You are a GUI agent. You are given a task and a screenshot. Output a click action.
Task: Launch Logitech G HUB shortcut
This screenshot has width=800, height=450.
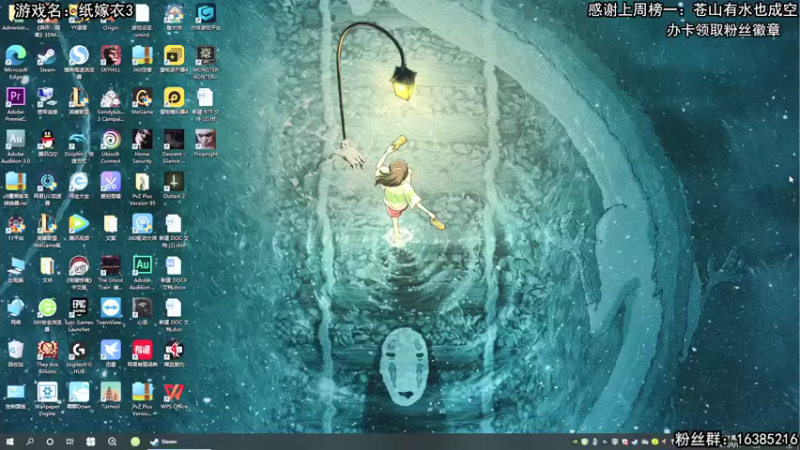(79, 357)
